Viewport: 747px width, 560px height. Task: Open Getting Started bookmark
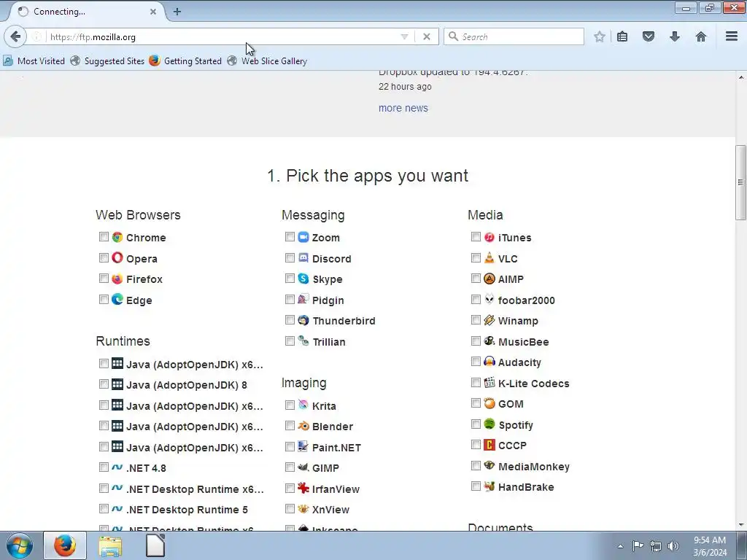(185, 61)
